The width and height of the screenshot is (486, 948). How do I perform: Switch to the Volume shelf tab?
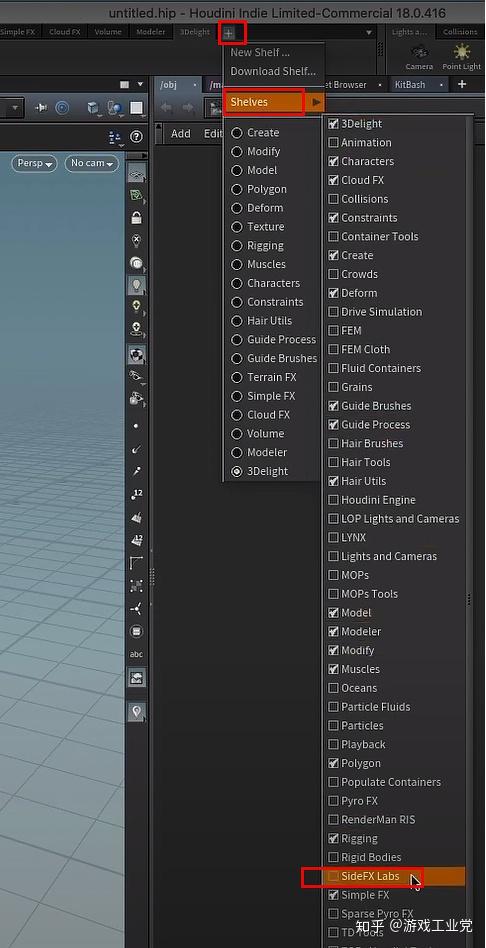[108, 32]
